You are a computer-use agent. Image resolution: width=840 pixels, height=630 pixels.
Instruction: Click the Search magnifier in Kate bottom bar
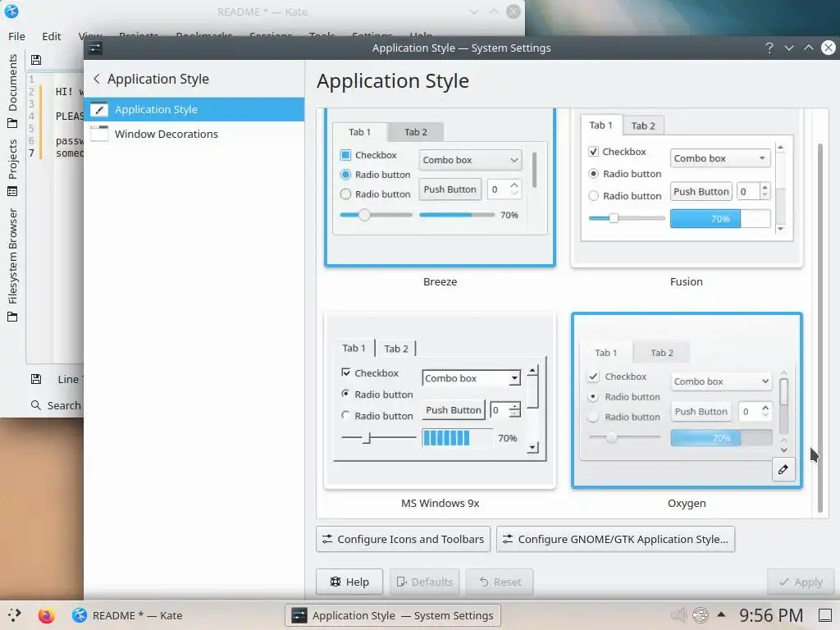pos(36,405)
